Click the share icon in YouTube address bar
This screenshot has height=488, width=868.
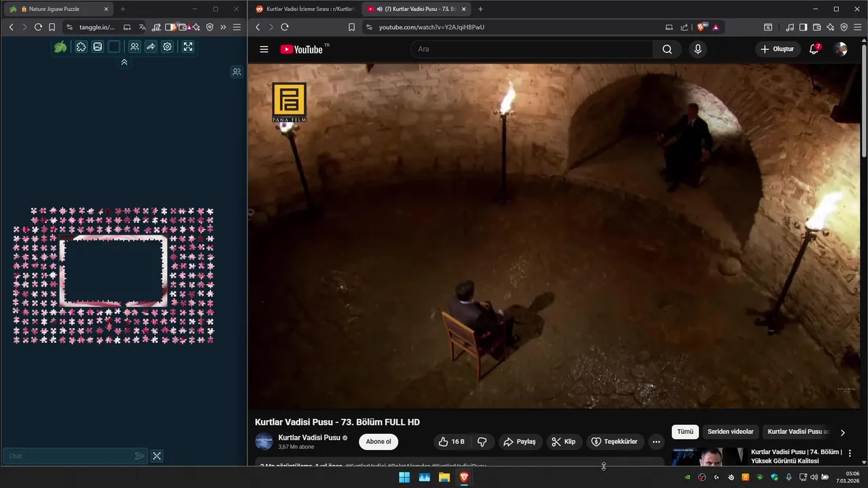point(684,27)
